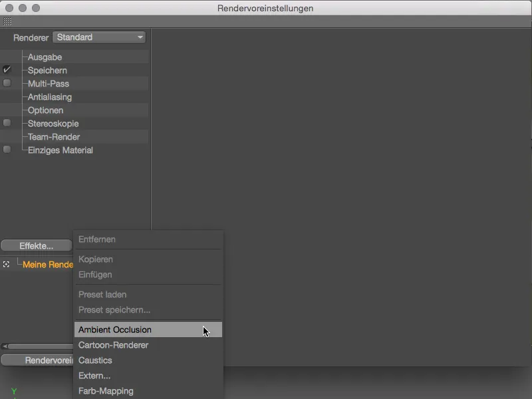Image resolution: width=532 pixels, height=399 pixels.
Task: Open the Multi-Pass settings entry
Action: coord(49,84)
